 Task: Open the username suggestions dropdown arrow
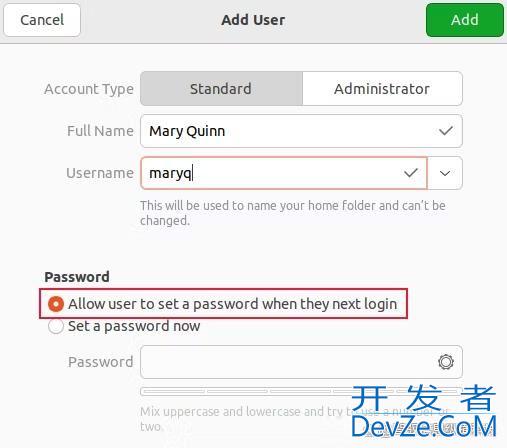(445, 173)
